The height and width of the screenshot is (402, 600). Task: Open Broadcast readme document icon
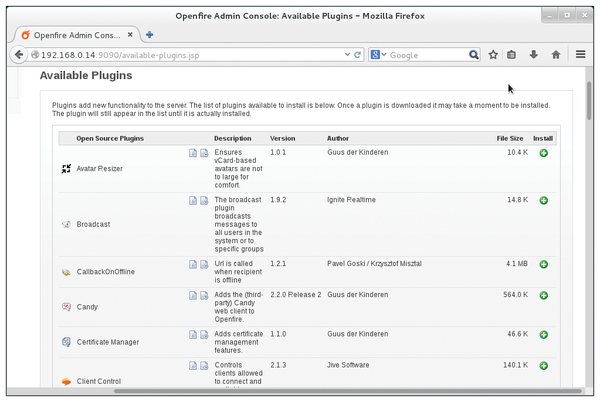(193, 200)
